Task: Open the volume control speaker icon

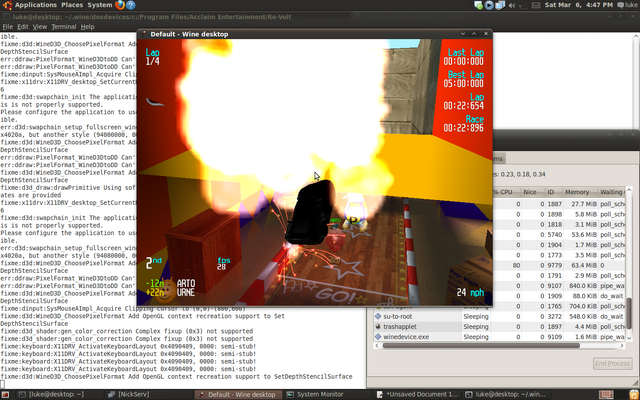Action: click(x=512, y=5)
